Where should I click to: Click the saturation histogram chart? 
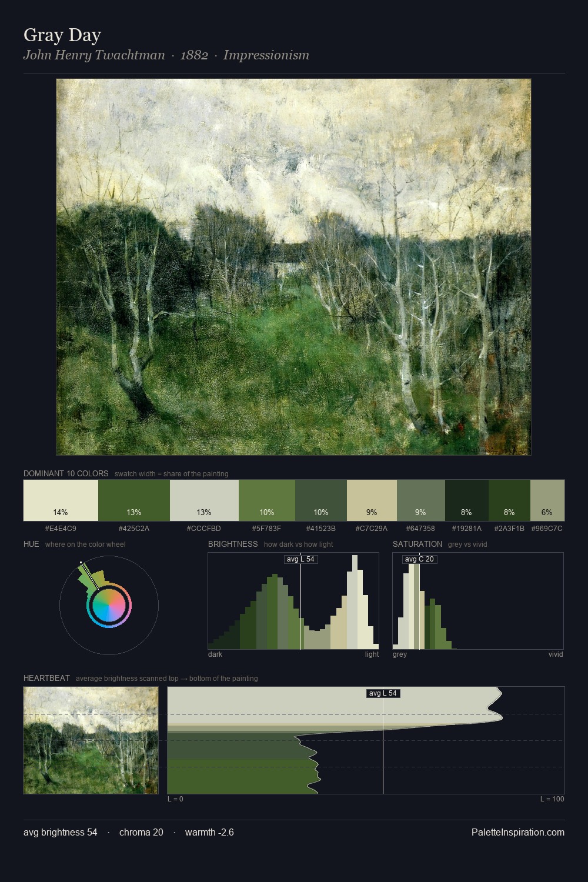tap(478, 601)
